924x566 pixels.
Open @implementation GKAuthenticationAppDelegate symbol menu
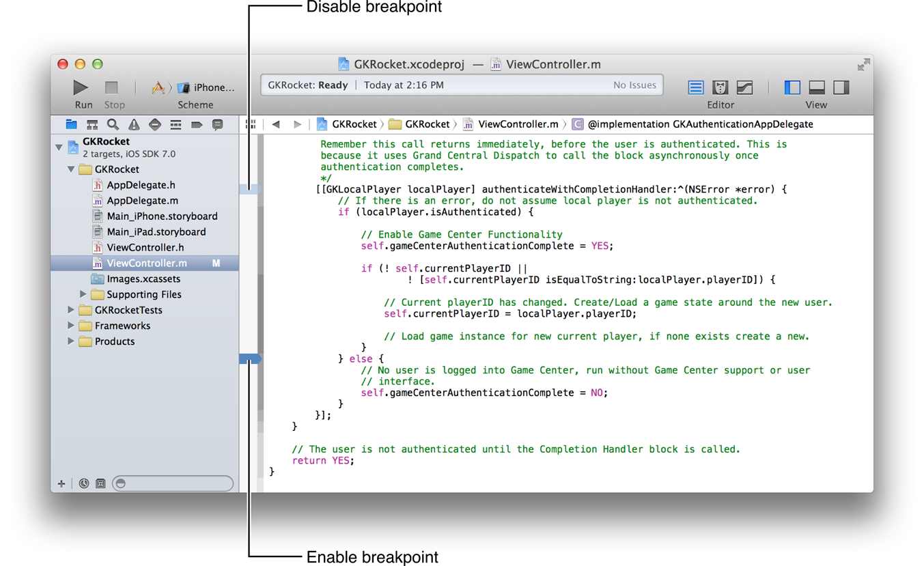pyautogui.click(x=692, y=124)
